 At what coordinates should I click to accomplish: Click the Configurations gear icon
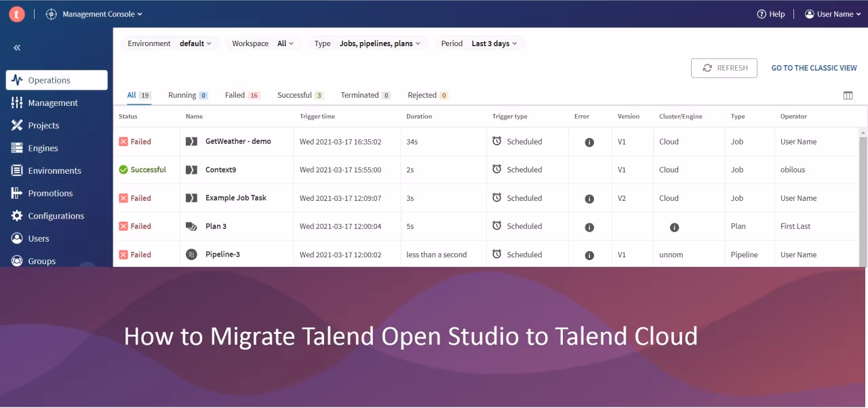pos(17,216)
